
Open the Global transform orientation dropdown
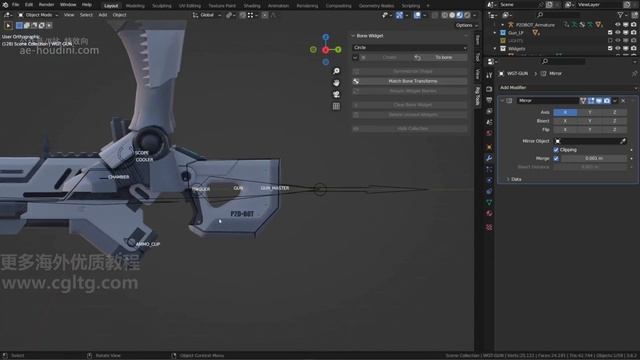[207, 15]
